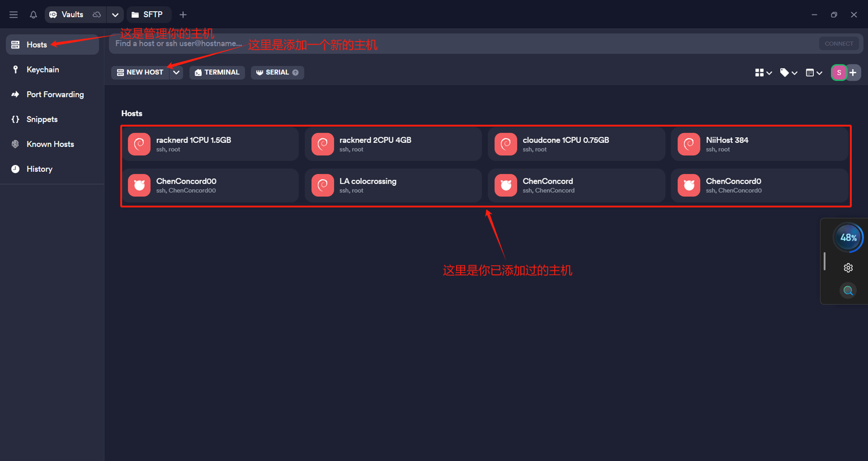Image resolution: width=868 pixels, height=461 pixels.
Task: Click the plus icon to add a new tab
Action: (183, 15)
